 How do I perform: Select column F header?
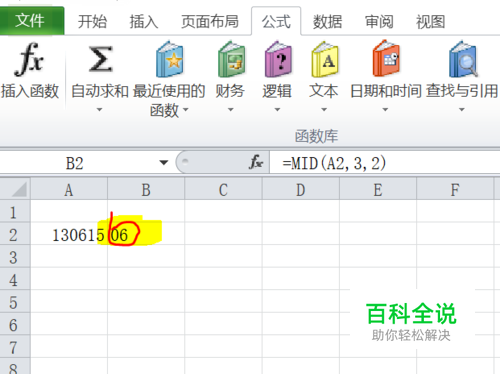coord(455,190)
